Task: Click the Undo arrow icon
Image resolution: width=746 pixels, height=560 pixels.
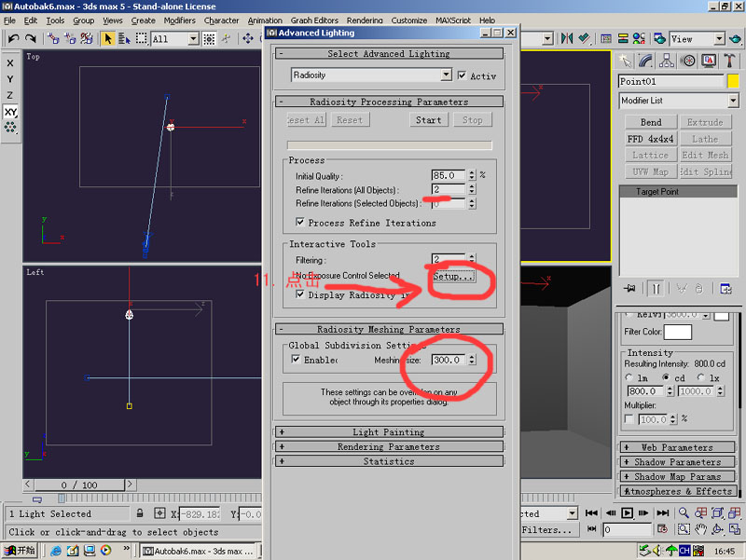Action: 13,38
